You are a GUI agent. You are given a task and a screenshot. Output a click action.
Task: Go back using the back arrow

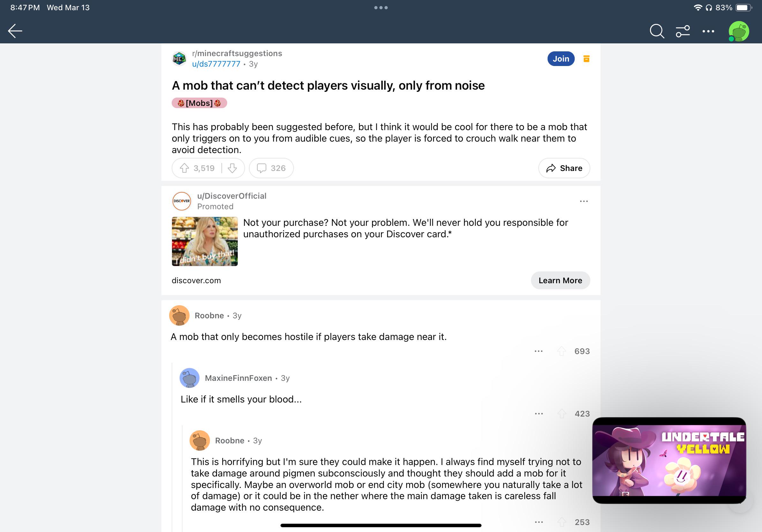(15, 31)
